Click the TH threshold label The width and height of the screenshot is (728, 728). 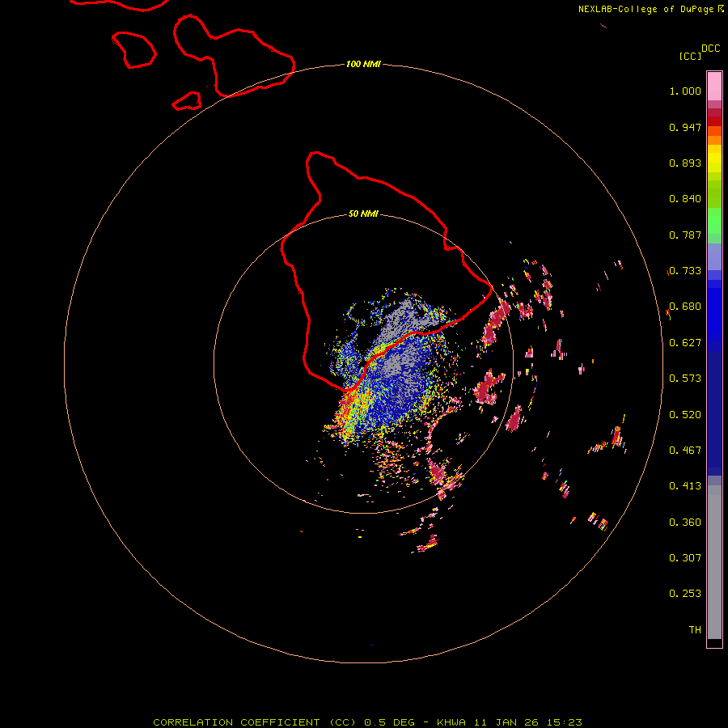tap(695, 630)
